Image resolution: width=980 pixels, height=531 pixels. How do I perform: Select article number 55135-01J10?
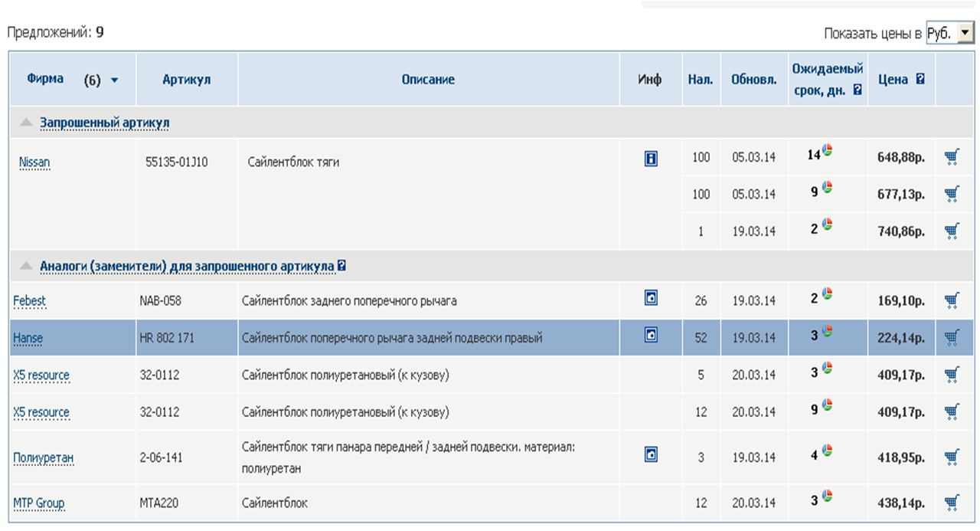pos(177,162)
